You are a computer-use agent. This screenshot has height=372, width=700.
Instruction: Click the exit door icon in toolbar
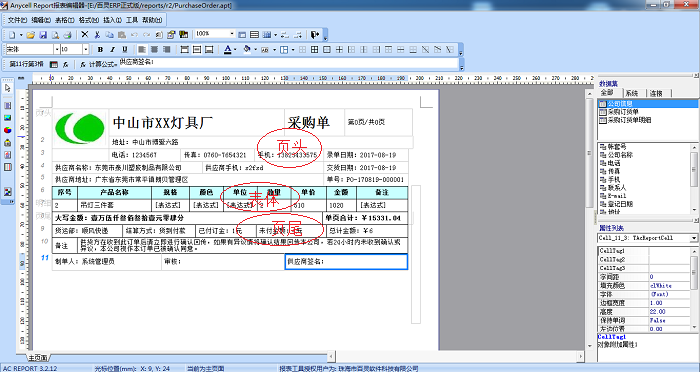click(x=315, y=34)
